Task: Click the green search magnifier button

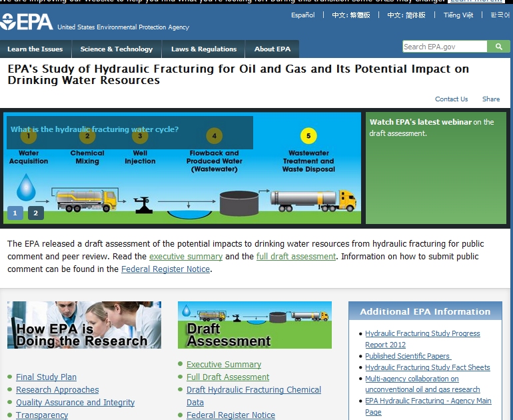Action: point(498,47)
